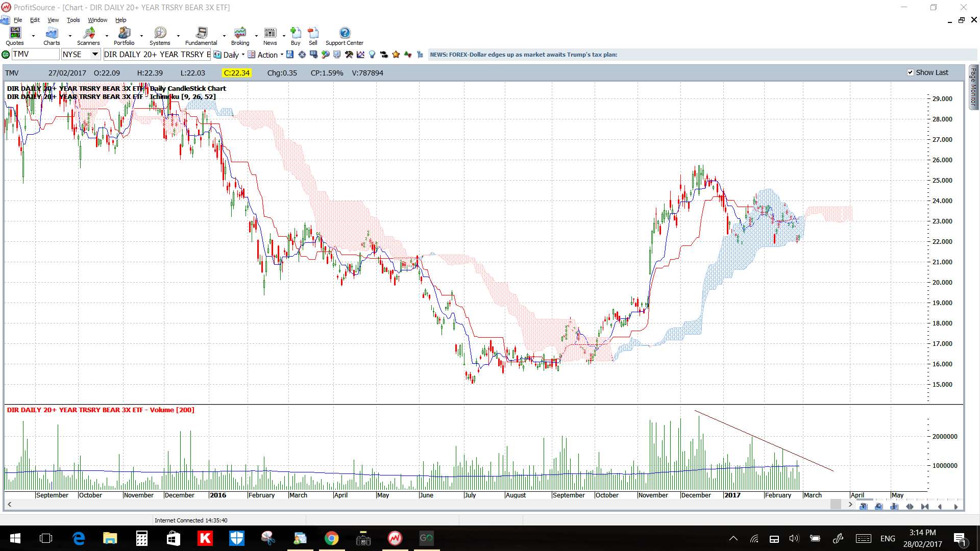The height and width of the screenshot is (551, 980).
Task: Open the Fundamental tool
Action: tap(201, 36)
